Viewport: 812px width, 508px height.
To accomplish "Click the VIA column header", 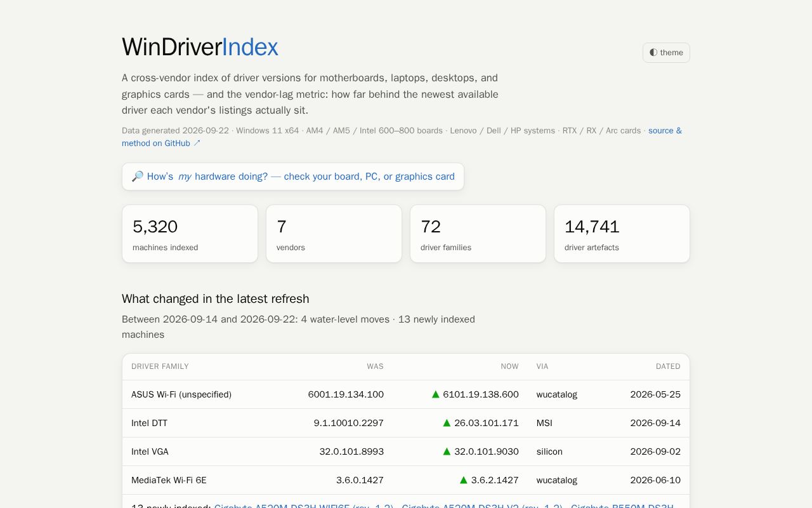I will (x=542, y=366).
